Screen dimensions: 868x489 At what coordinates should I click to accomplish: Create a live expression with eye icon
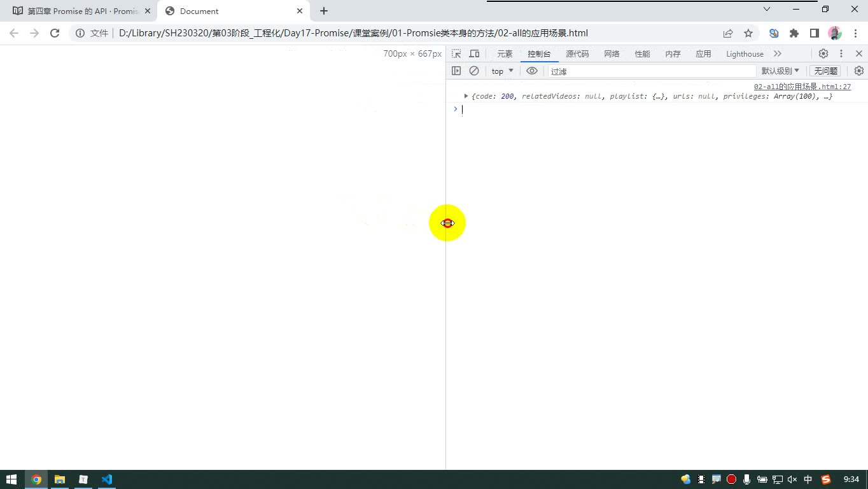(x=532, y=71)
